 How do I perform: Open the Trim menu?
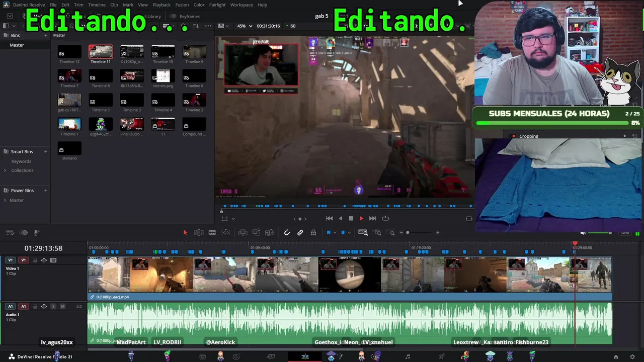click(78, 5)
